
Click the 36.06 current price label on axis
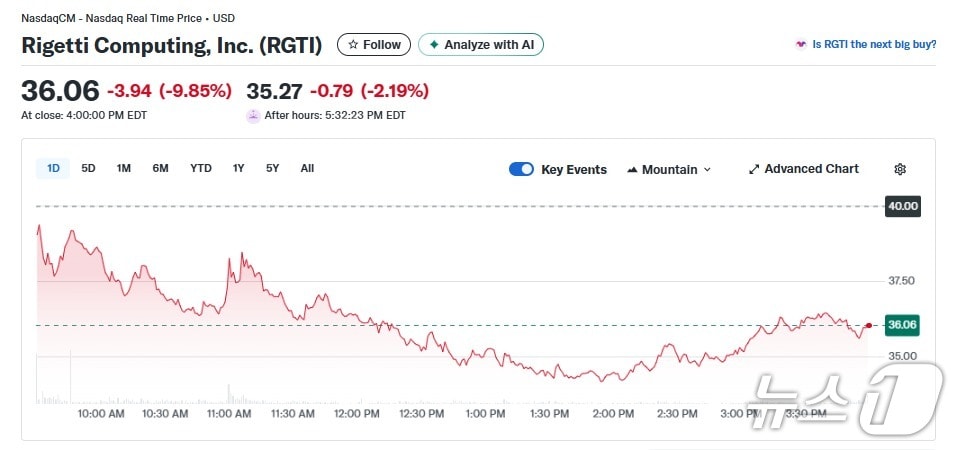coord(902,325)
